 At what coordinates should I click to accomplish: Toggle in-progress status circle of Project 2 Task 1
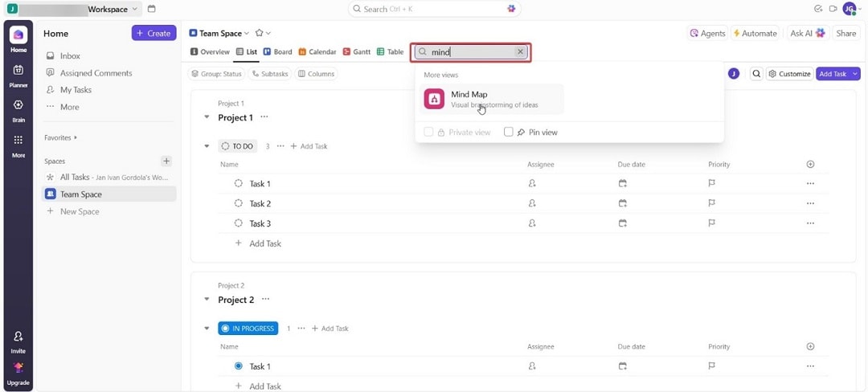(x=239, y=366)
